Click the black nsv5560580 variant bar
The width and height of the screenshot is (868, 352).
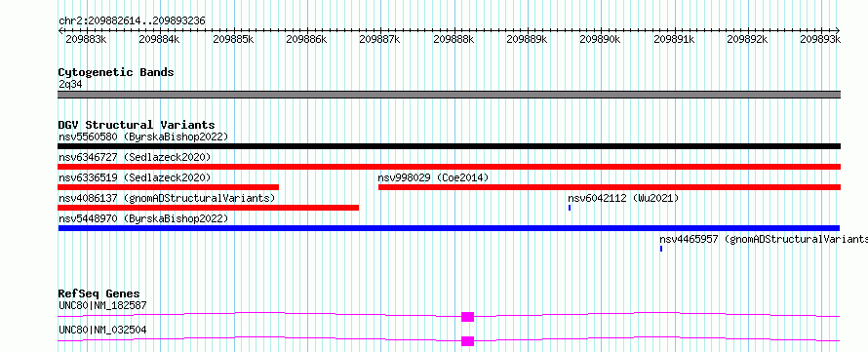(x=449, y=146)
